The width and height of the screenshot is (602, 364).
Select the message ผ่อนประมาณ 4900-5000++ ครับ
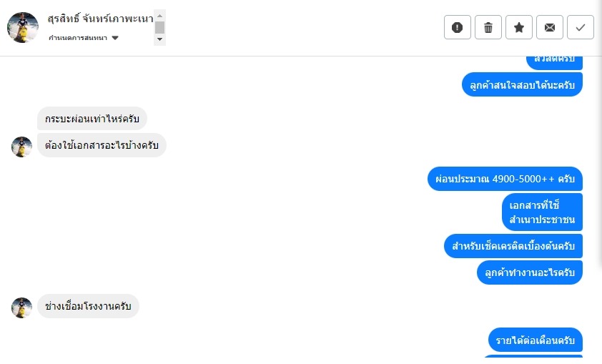coord(505,179)
